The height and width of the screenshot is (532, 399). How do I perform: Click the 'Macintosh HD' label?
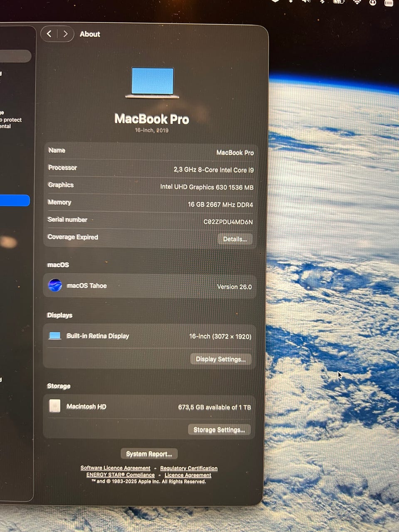pyautogui.click(x=86, y=406)
